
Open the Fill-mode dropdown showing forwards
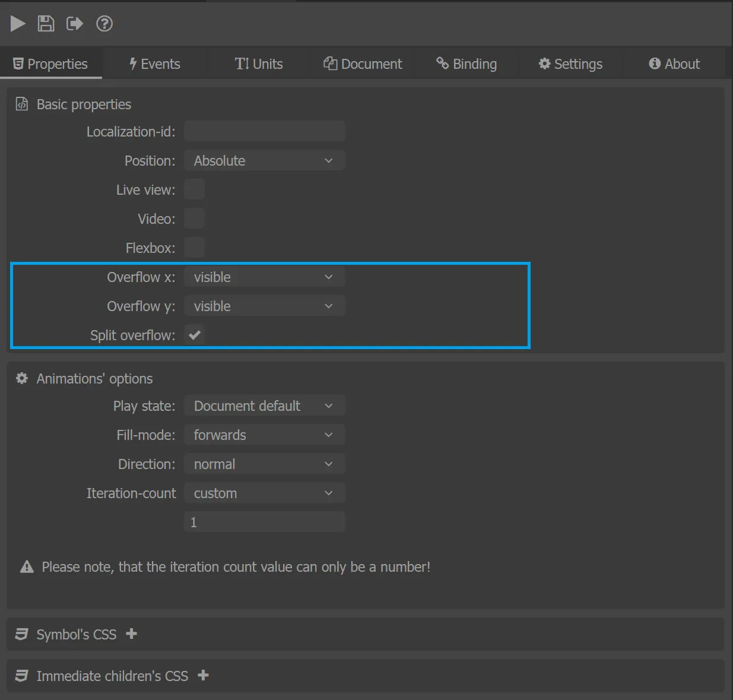tap(264, 435)
